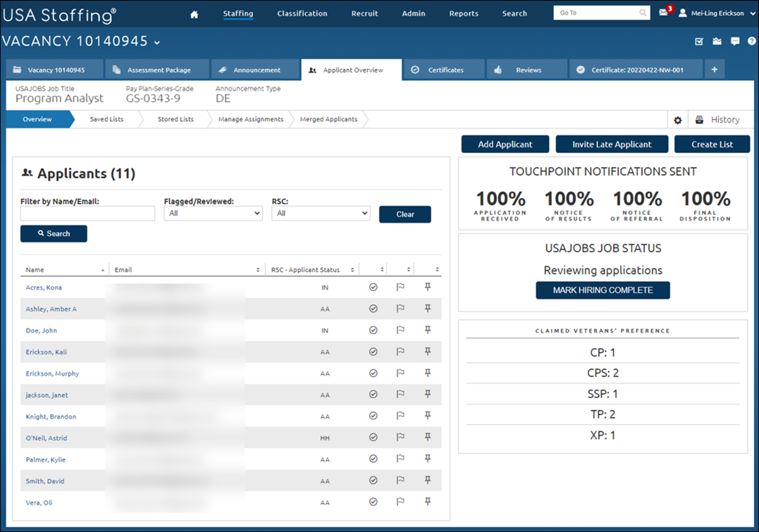Flag applicant Palmer, Kylie
759x532 pixels.
(400, 458)
